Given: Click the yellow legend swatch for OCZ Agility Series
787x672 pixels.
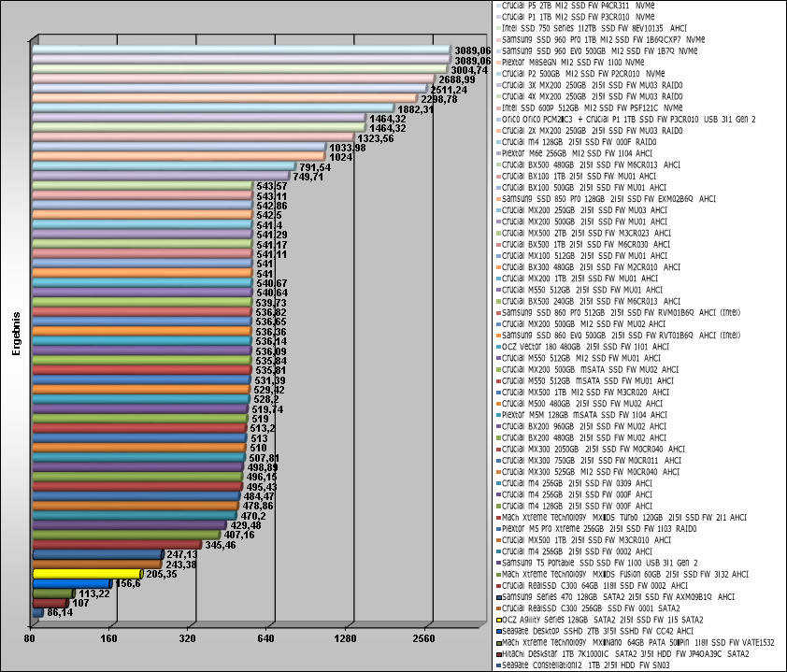Looking at the screenshot, I should click(x=498, y=621).
